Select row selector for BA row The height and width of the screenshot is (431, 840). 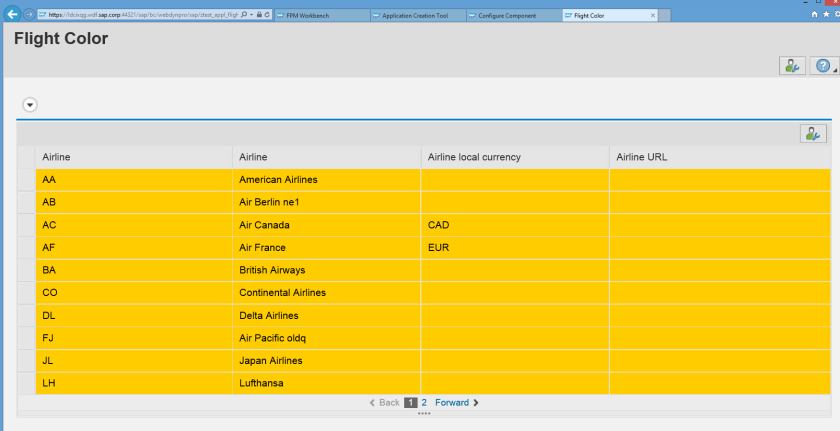click(x=26, y=270)
